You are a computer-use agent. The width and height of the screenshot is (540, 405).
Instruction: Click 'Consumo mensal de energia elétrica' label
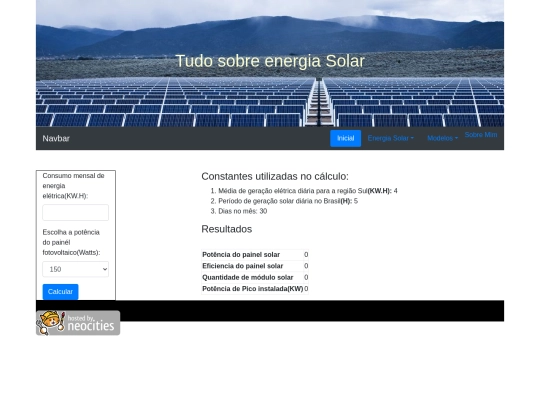pos(73,186)
